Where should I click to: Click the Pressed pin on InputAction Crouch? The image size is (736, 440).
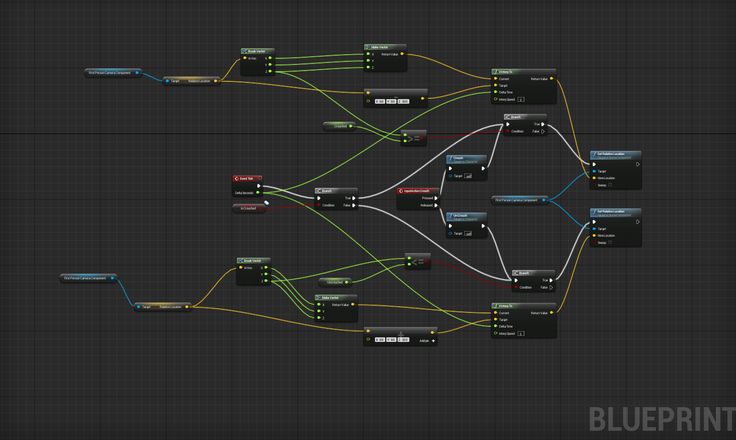436,198
